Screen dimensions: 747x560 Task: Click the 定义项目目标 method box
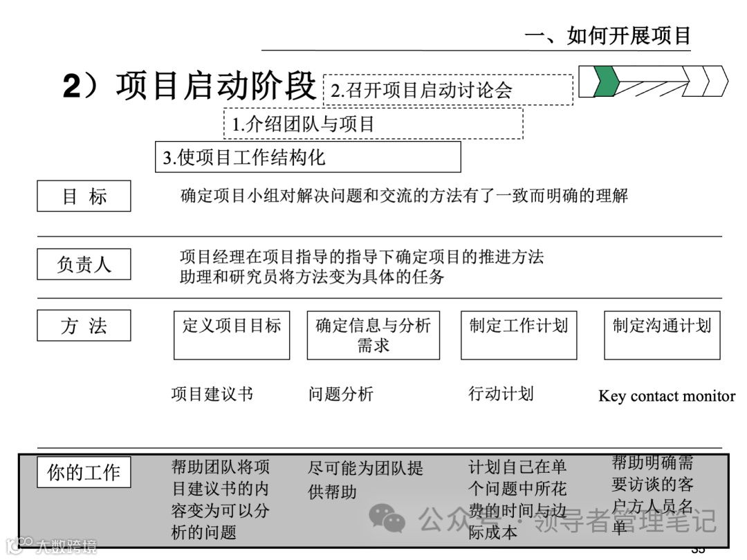232,335
